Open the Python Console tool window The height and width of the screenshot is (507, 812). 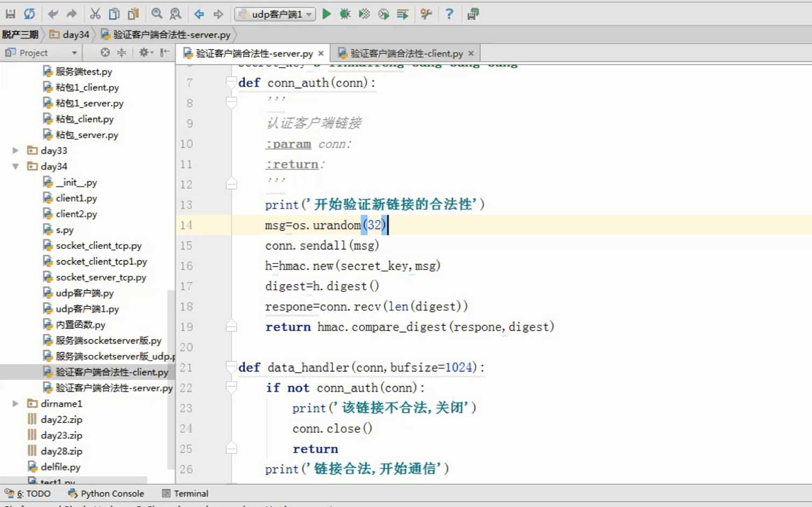(106, 494)
